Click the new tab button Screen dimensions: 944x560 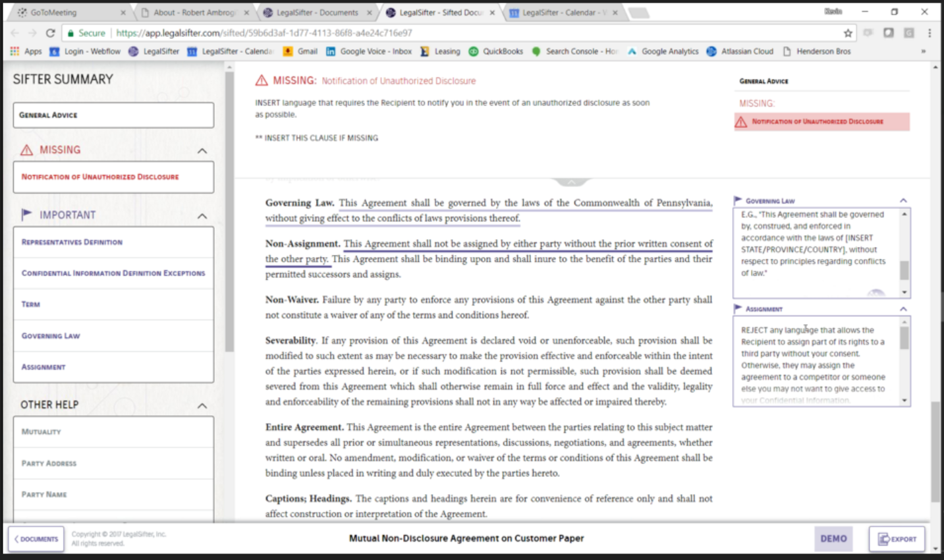click(638, 13)
